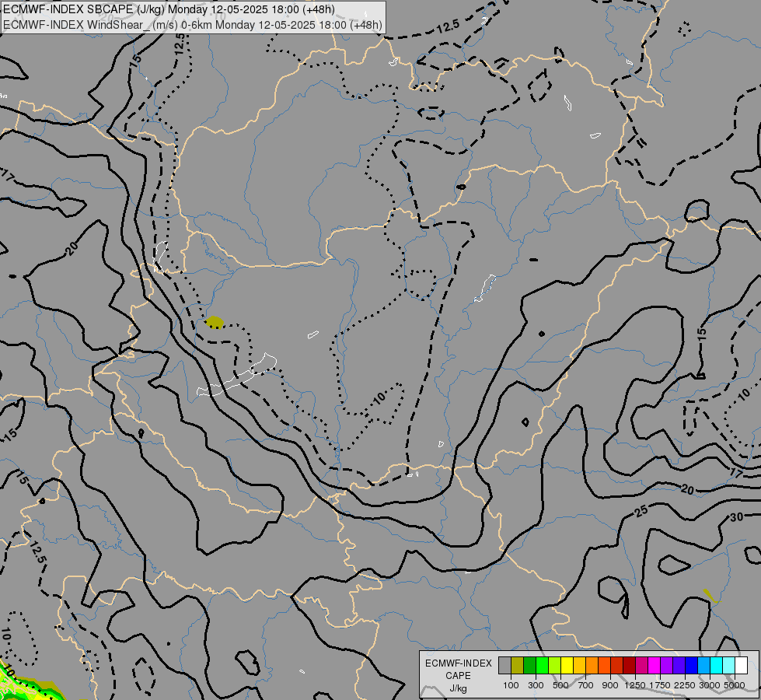Click the legend label 900

click(x=610, y=685)
